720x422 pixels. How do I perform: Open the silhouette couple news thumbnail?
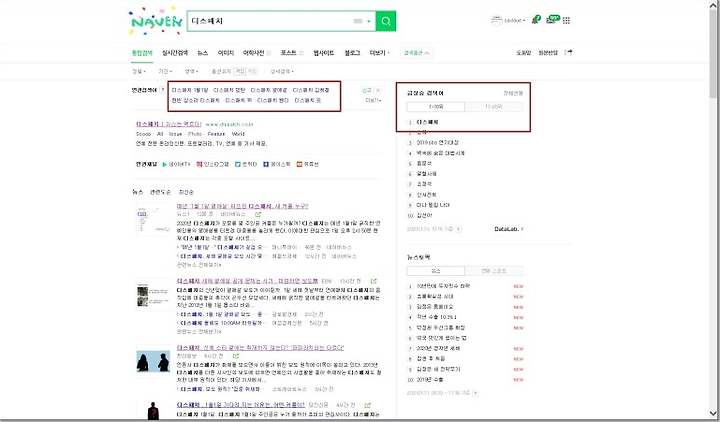click(x=153, y=362)
